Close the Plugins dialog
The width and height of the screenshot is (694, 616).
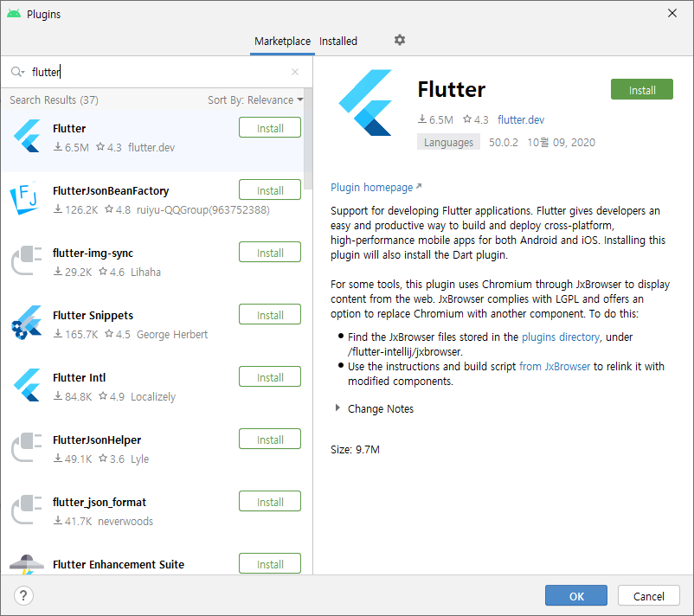[672, 13]
